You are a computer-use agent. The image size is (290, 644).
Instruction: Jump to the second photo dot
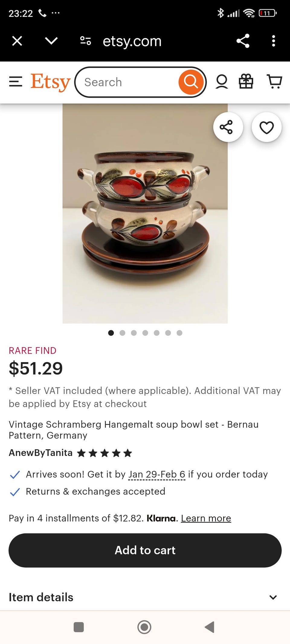point(122,333)
